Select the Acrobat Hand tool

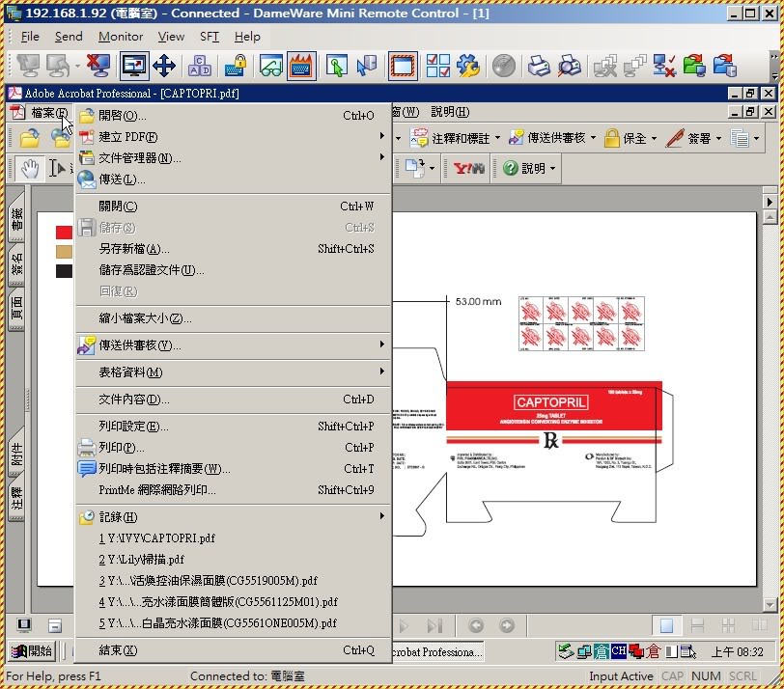point(30,168)
